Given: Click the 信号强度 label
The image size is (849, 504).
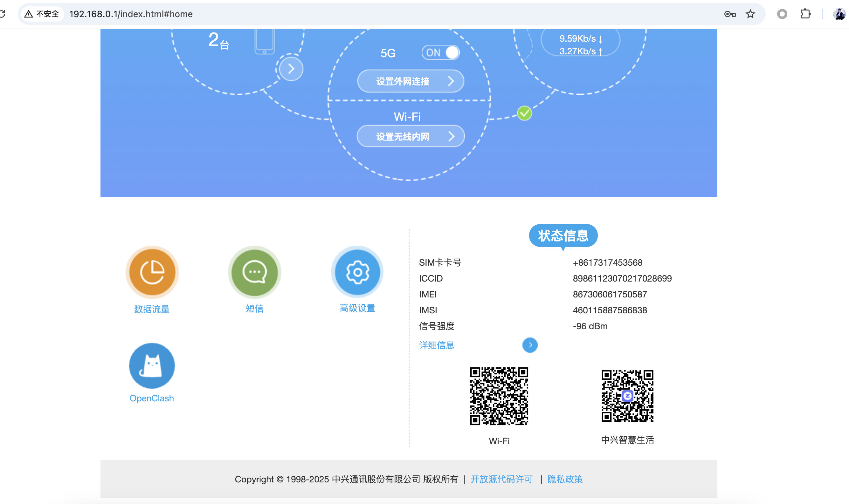Looking at the screenshot, I should point(437,326).
